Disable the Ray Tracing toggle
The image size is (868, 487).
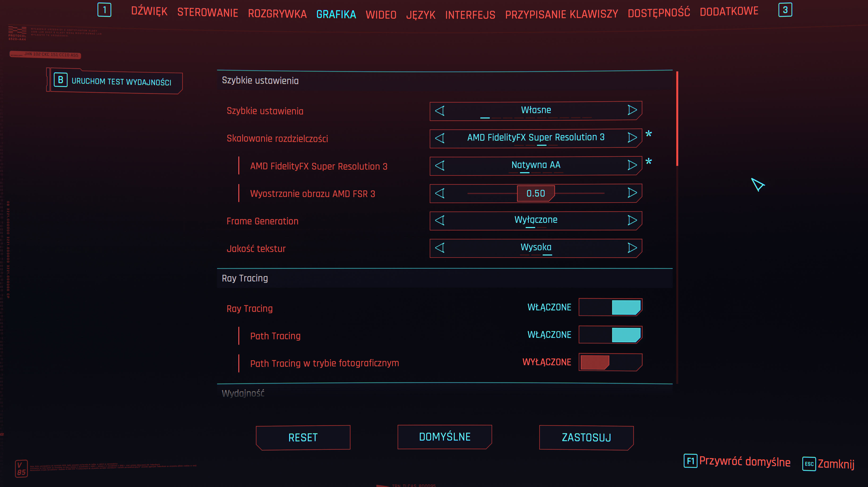(x=610, y=307)
